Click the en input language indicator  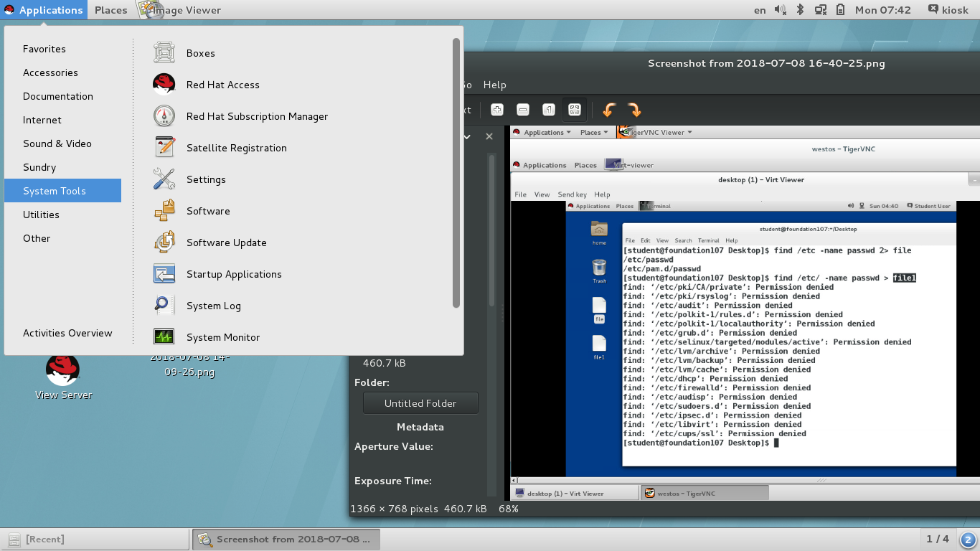click(760, 10)
